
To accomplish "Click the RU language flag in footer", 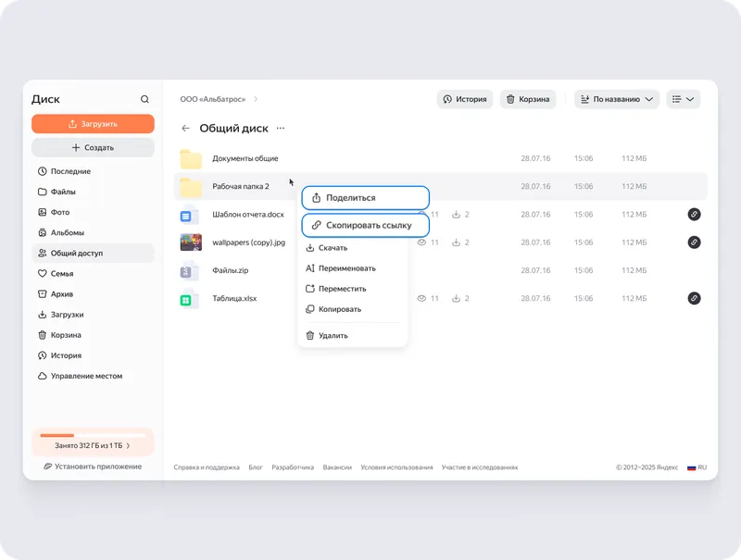I will (691, 467).
